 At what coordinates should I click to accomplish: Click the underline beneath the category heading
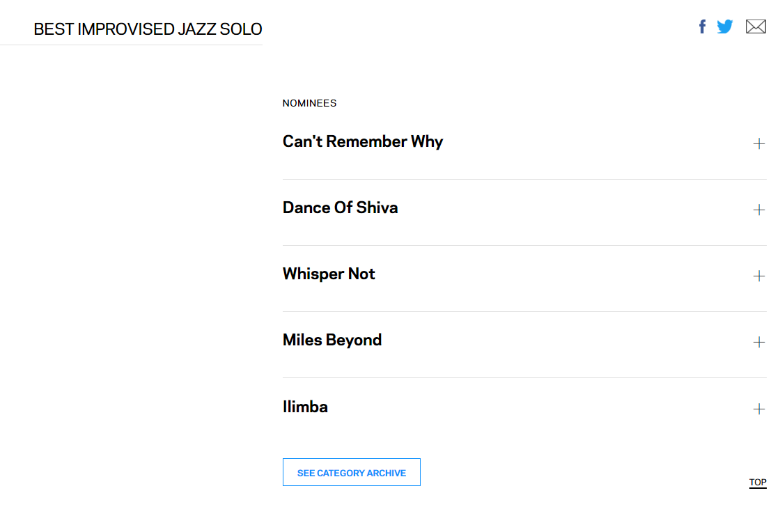click(x=131, y=45)
